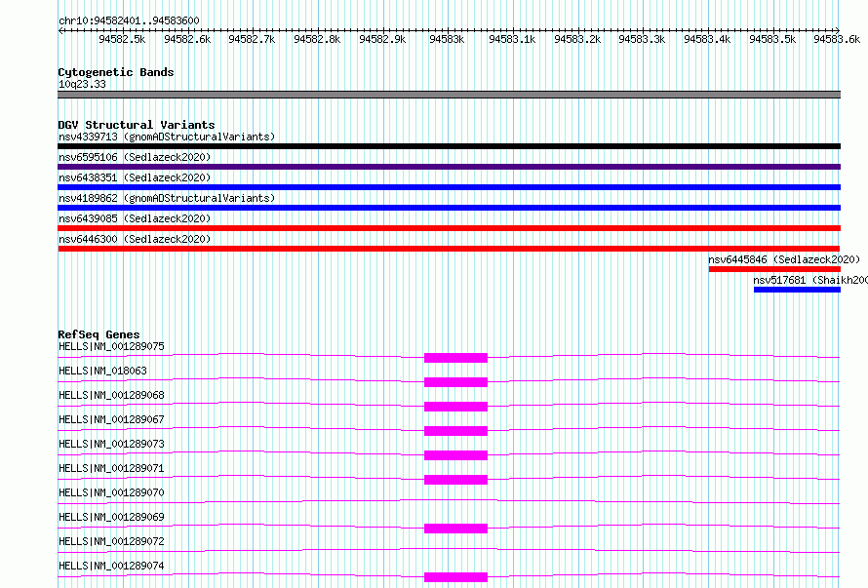Click the exon block of HELLS|NM_001289073
The image size is (868, 588).
click(455, 455)
